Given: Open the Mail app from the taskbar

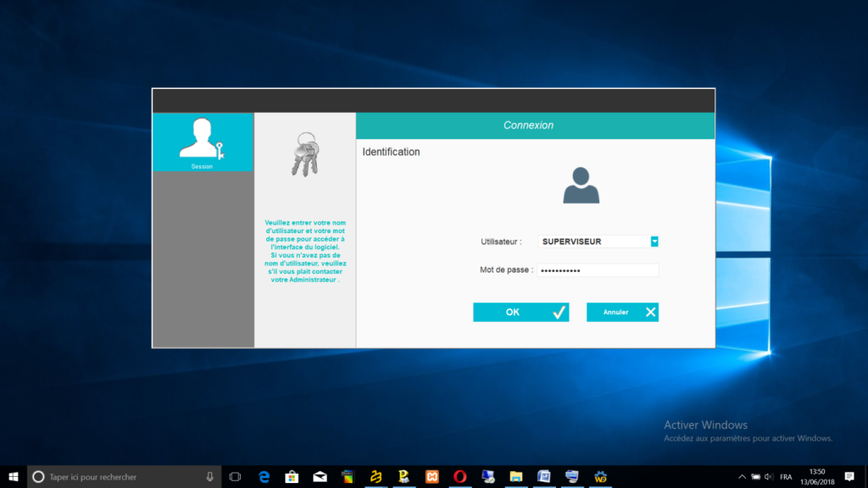Looking at the screenshot, I should pos(320,477).
